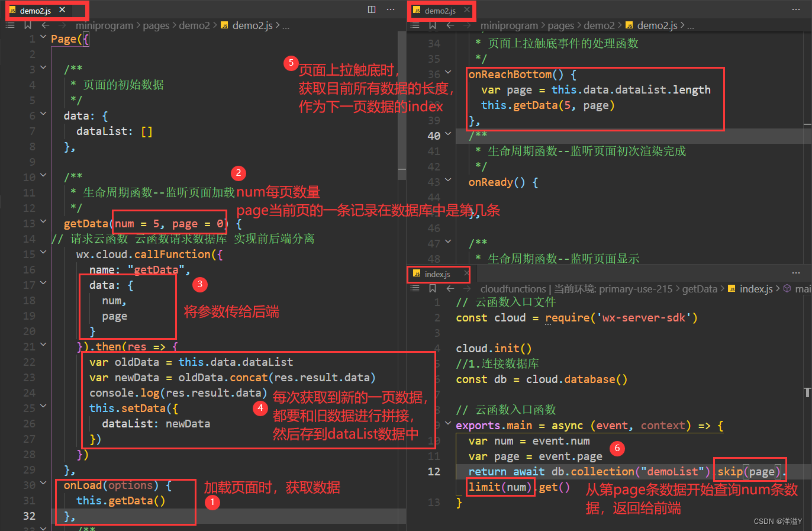Navigate back in upper-right editor
Viewport: 812px width, 531px height.
click(x=450, y=25)
